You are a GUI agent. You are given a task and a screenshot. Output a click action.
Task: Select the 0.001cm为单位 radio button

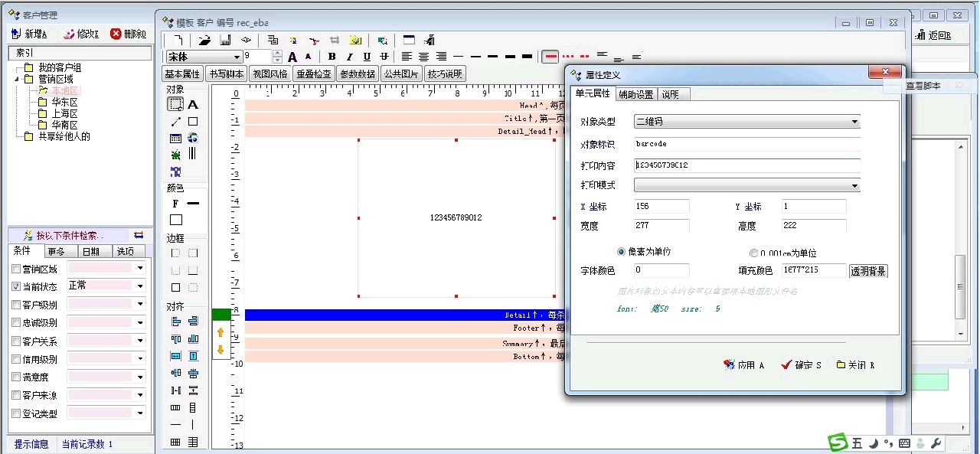pyautogui.click(x=753, y=253)
